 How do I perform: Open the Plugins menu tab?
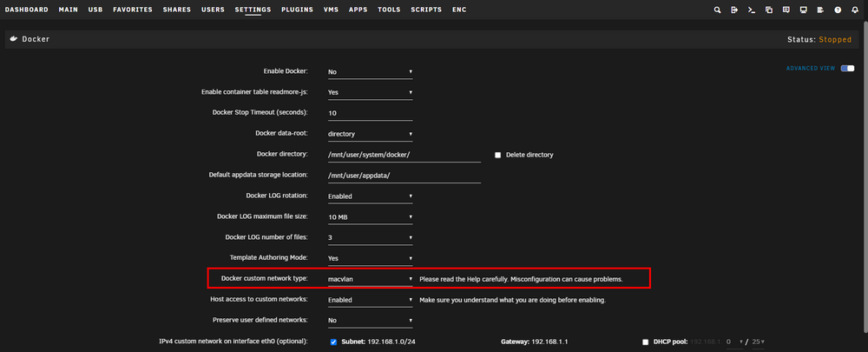[297, 10]
